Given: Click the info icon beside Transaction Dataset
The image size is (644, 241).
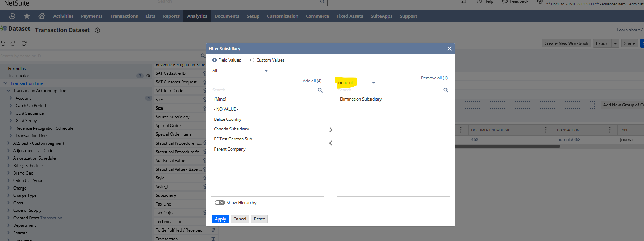Looking at the screenshot, I should (x=98, y=30).
